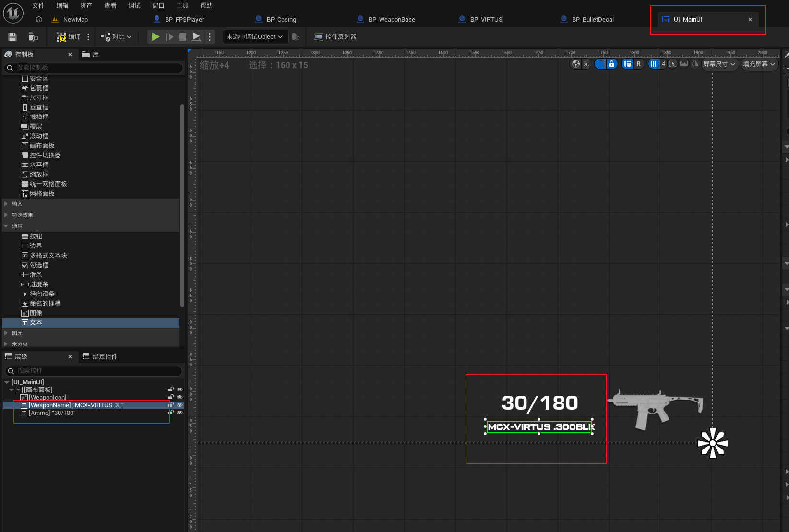
Task: Click find debug object icon
Action: pyautogui.click(x=296, y=37)
